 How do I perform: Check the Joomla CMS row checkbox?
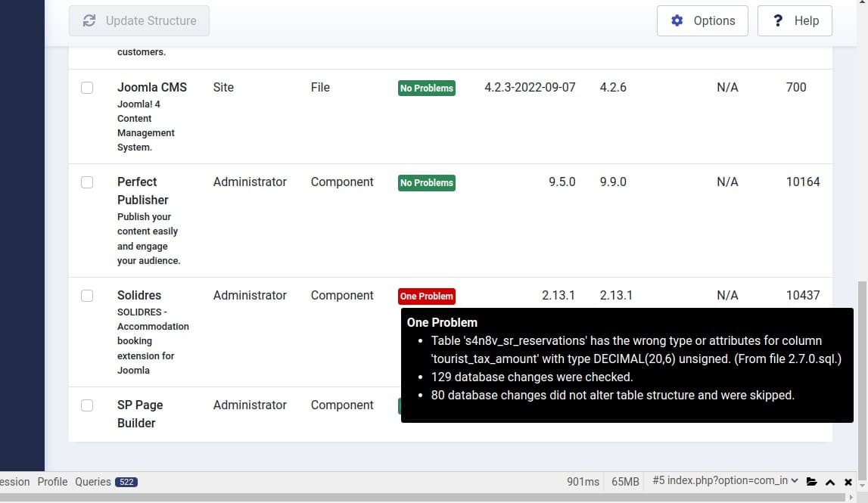tap(87, 88)
